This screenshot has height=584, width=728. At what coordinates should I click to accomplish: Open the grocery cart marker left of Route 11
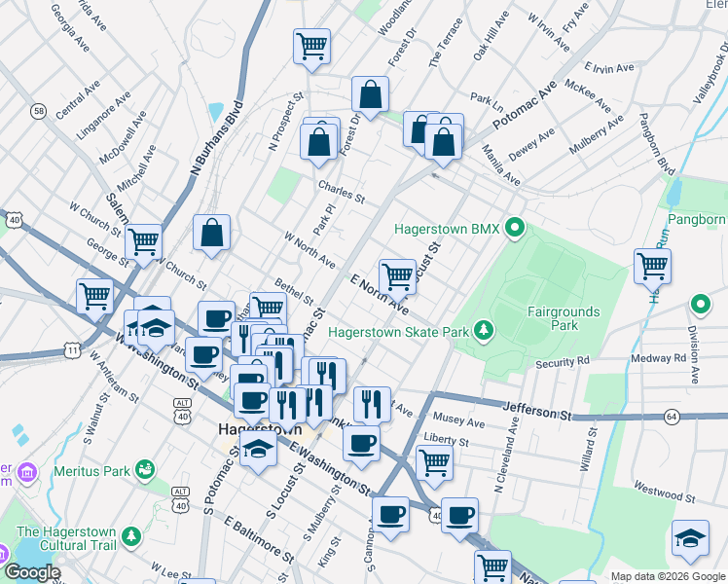coord(95,297)
